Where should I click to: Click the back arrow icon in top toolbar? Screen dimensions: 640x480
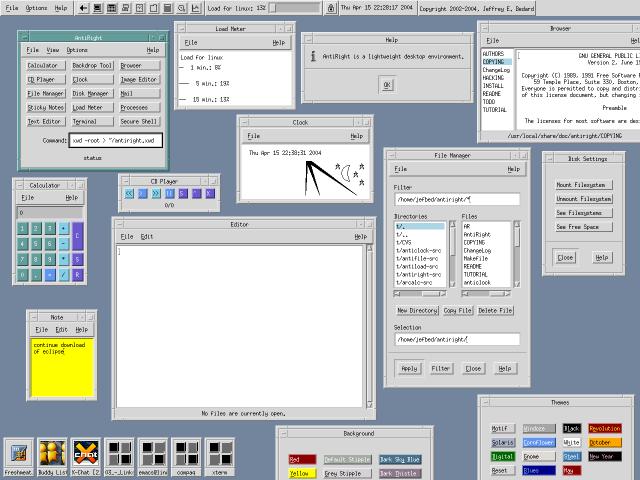pos(84,8)
